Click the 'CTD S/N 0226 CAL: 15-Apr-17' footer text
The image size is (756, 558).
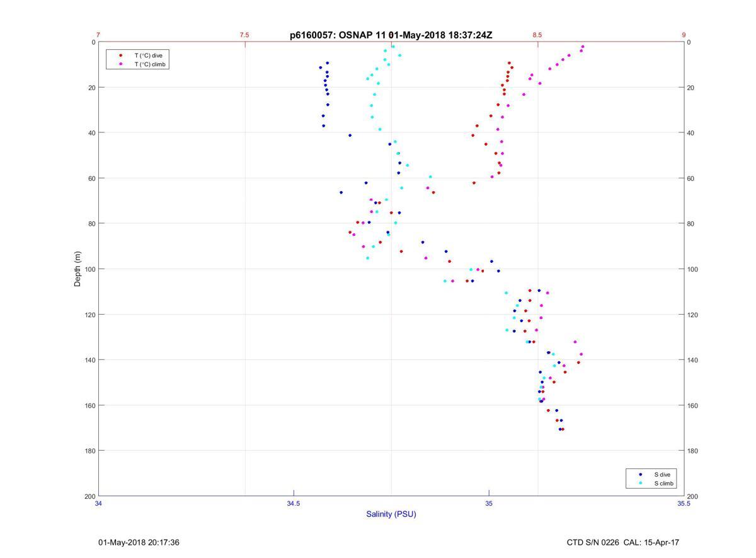pos(623,542)
